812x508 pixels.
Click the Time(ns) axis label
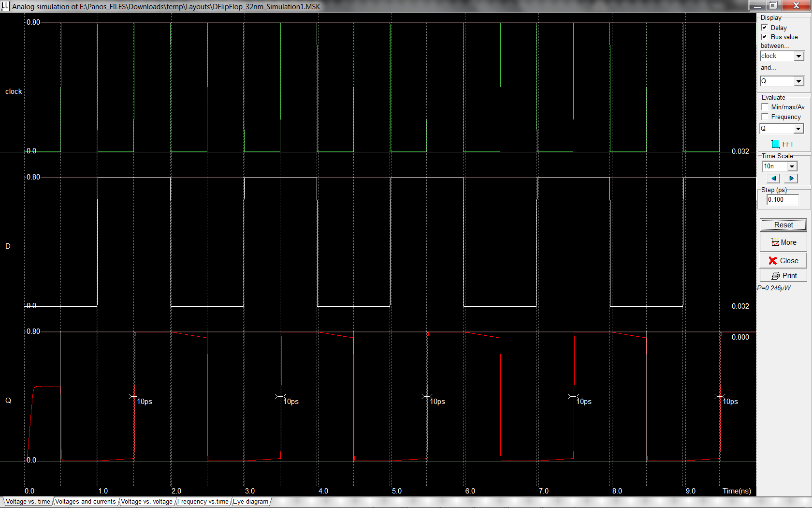737,491
